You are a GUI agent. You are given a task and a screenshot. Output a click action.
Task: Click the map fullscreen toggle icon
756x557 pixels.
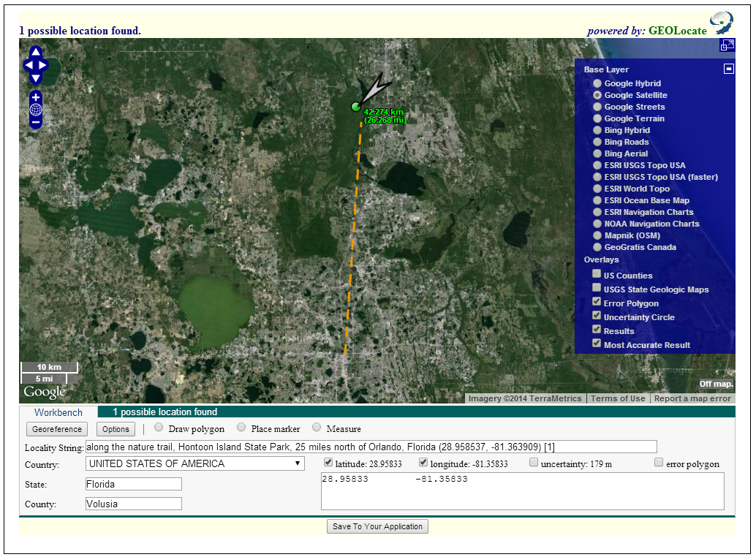click(727, 45)
